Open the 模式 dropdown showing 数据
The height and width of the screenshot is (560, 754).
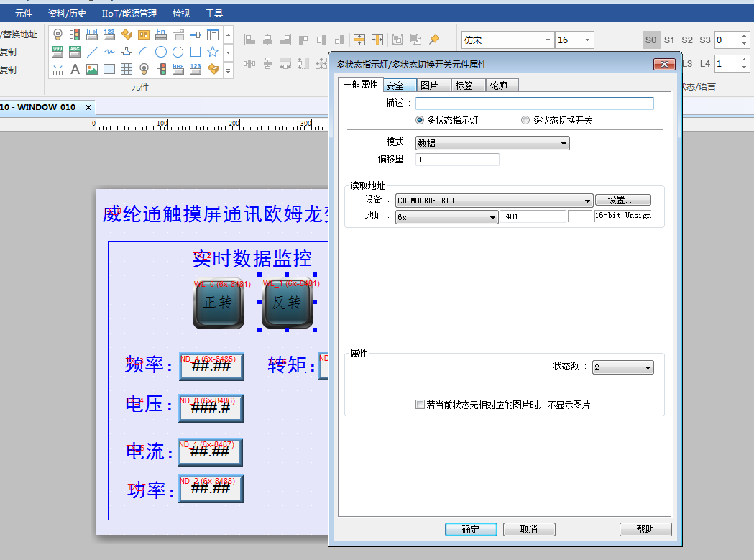point(492,143)
